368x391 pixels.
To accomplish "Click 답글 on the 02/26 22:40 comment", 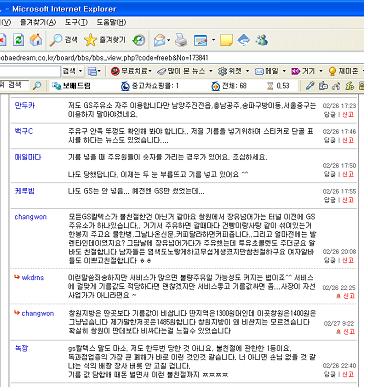I will 329,374.
